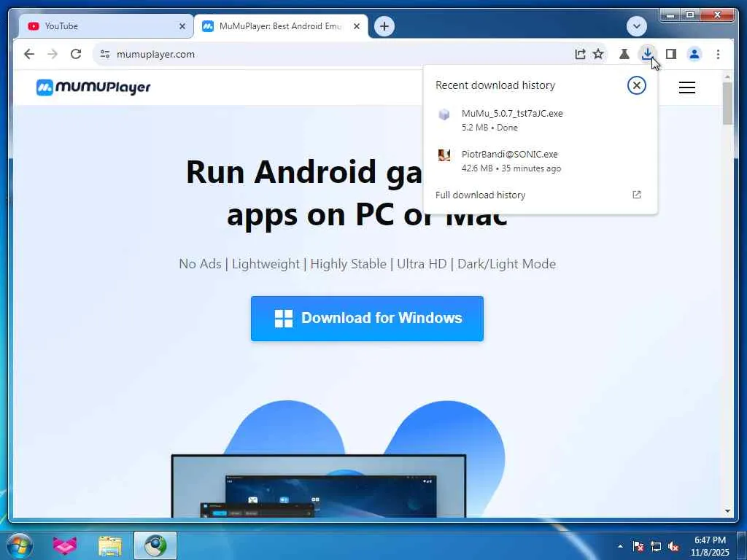Image resolution: width=747 pixels, height=560 pixels.
Task: Open PiotrBandi@SONIC.exe download
Action: (x=541, y=161)
